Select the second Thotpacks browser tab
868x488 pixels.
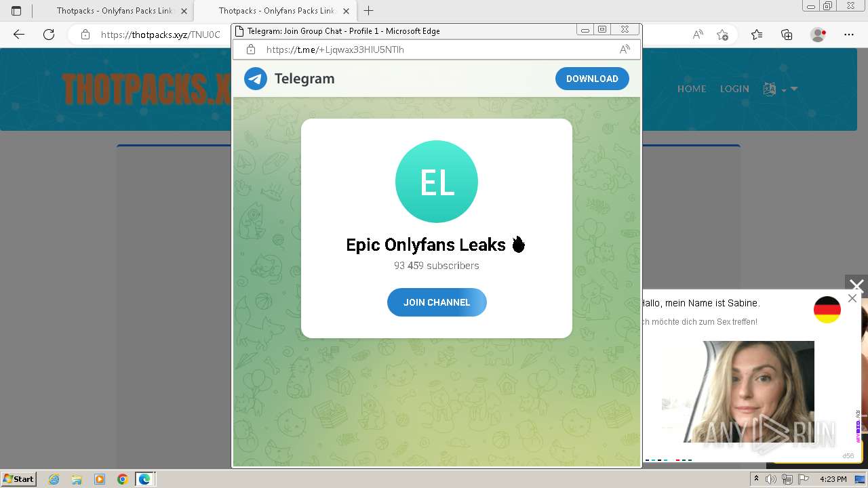tap(275, 11)
